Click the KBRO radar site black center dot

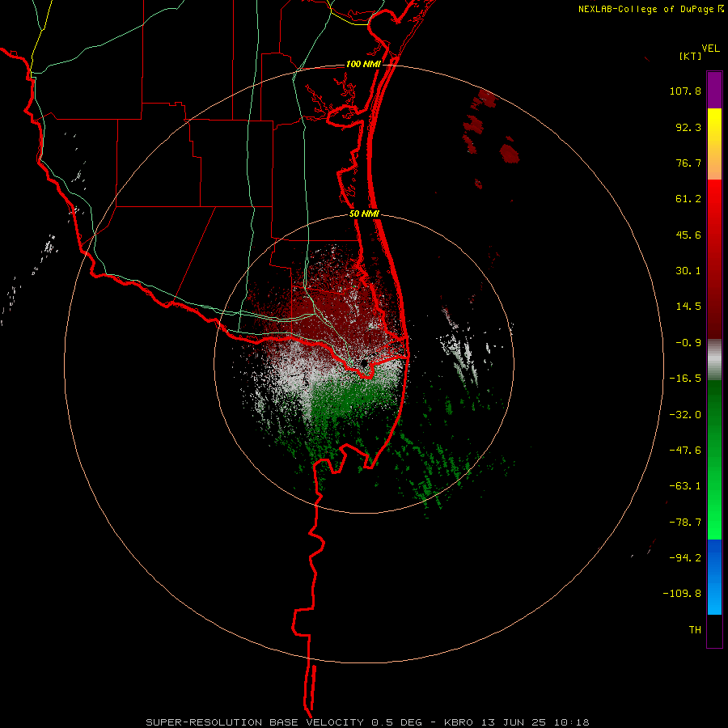coord(363,363)
